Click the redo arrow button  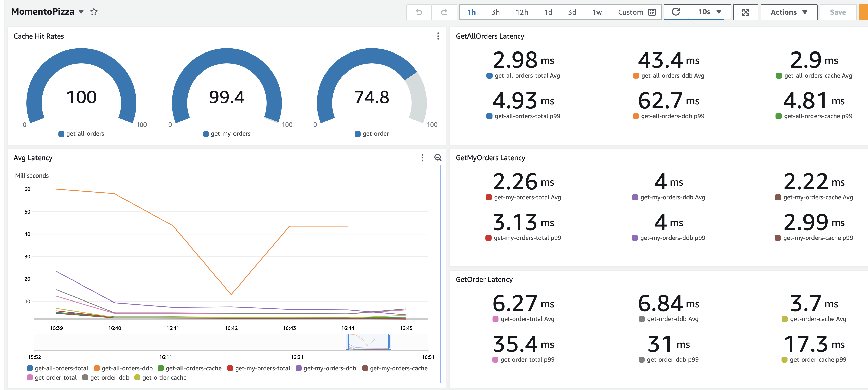point(444,12)
